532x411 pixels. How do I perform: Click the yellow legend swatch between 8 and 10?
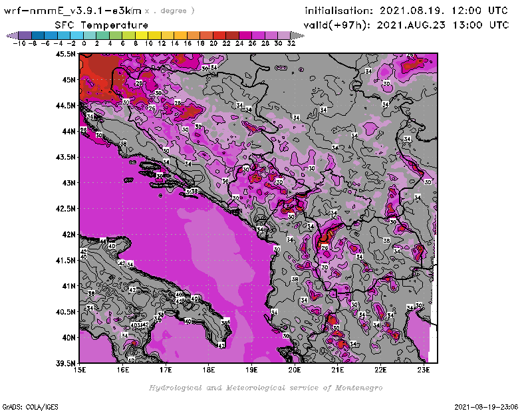[x=142, y=35]
